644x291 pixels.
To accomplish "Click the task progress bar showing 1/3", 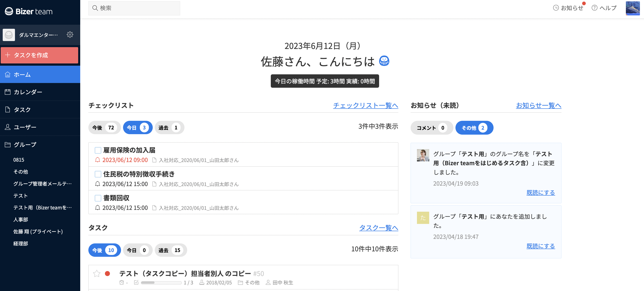I will pyautogui.click(x=161, y=282).
